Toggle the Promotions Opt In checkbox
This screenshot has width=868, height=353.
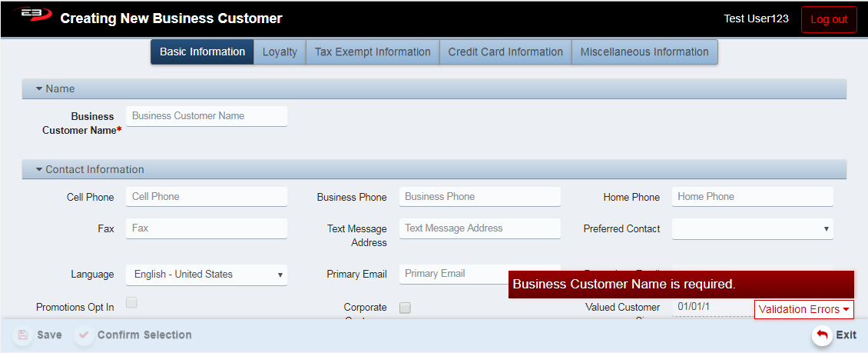tap(131, 303)
